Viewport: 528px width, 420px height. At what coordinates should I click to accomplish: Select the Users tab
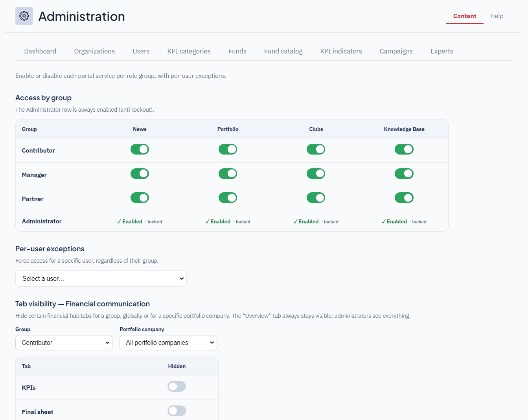coord(141,51)
